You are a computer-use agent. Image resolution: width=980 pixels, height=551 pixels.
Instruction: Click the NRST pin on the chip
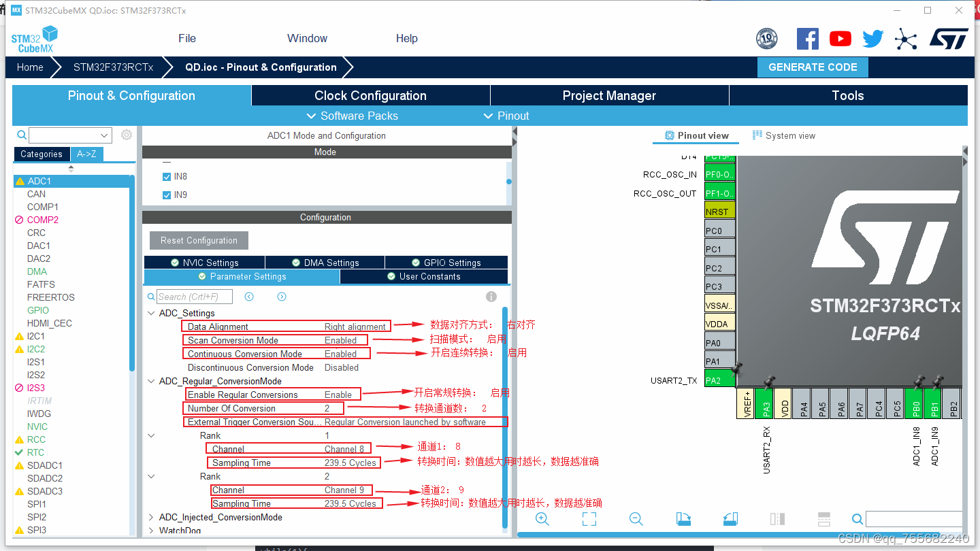(x=719, y=212)
